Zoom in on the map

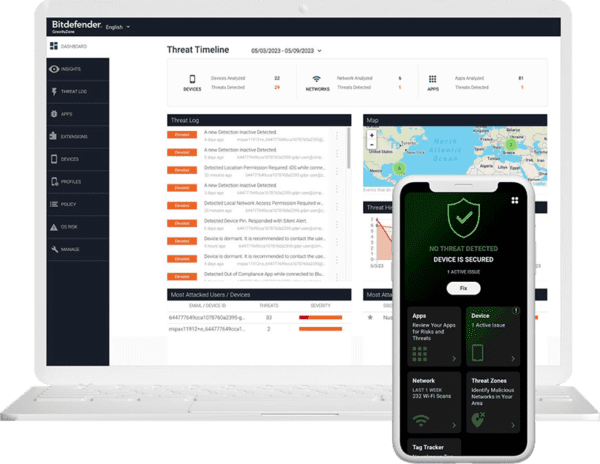(371, 135)
